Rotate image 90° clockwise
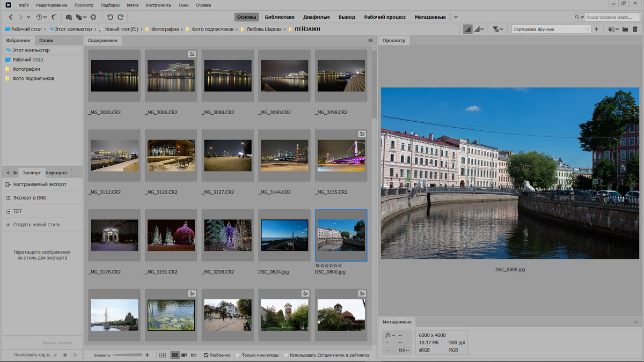The height and width of the screenshot is (362, 644). click(x=119, y=17)
